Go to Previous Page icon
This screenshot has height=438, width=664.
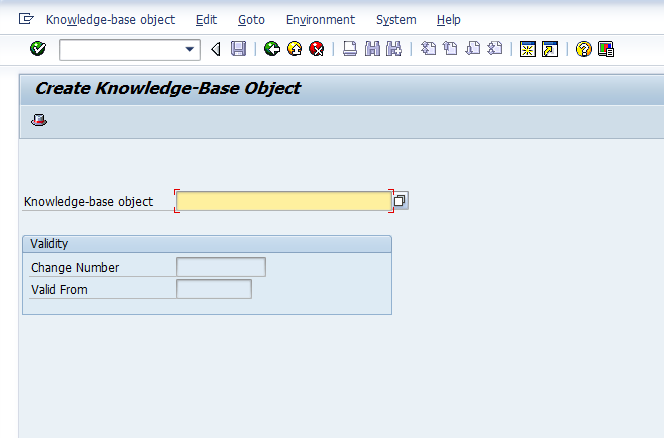(x=450, y=49)
